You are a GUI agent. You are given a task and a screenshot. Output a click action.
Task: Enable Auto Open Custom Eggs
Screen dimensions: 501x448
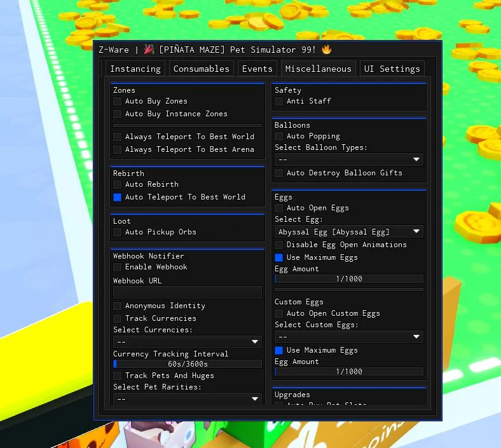pyautogui.click(x=278, y=313)
